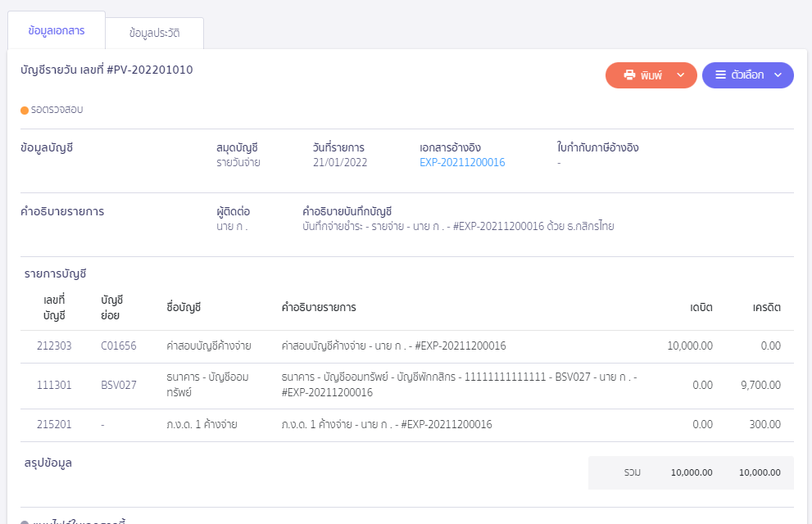This screenshot has width=812, height=524.
Task: Click the printer icon on พิมพ์ button
Action: tap(629, 75)
